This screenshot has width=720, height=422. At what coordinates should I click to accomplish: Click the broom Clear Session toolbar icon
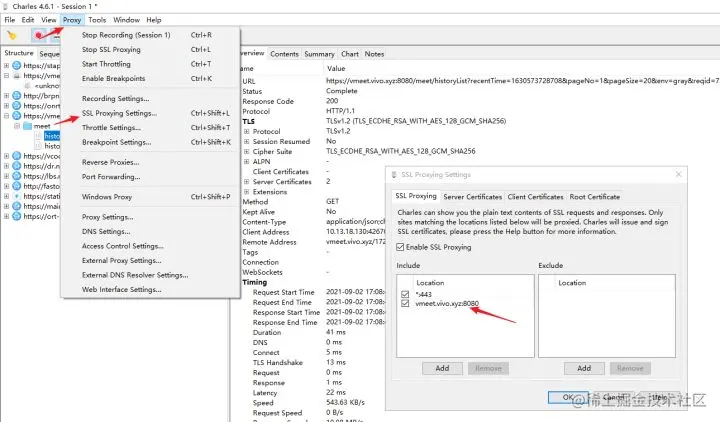click(x=11, y=35)
